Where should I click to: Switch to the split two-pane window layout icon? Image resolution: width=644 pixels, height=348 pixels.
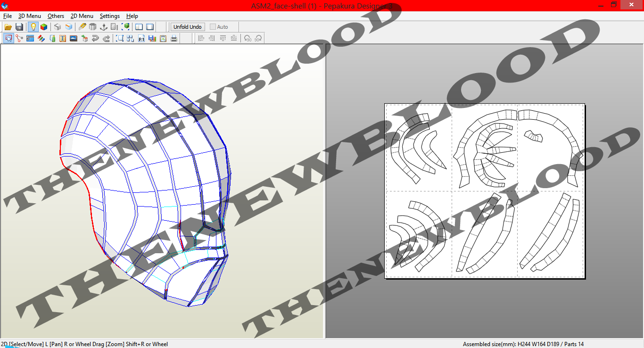(139, 27)
